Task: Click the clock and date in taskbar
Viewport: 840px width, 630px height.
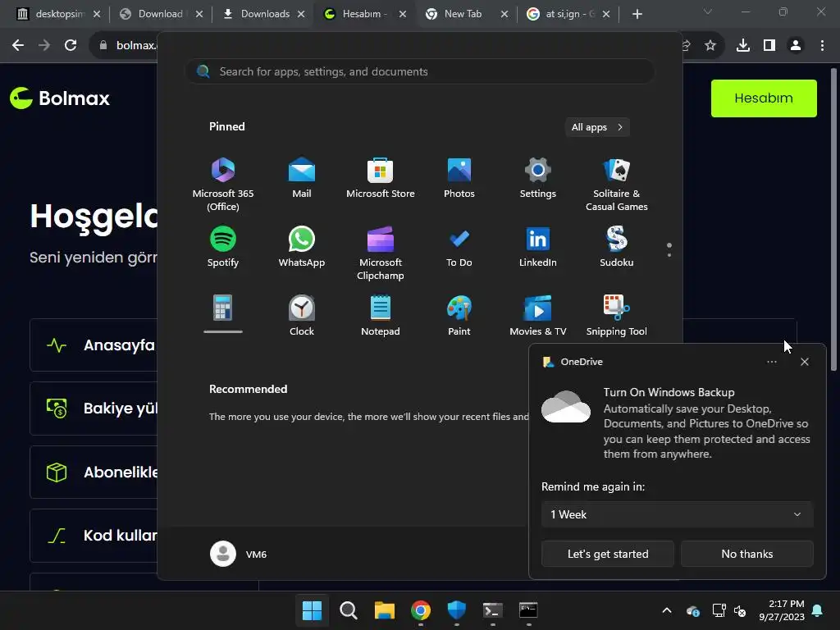Action: [x=782, y=610]
